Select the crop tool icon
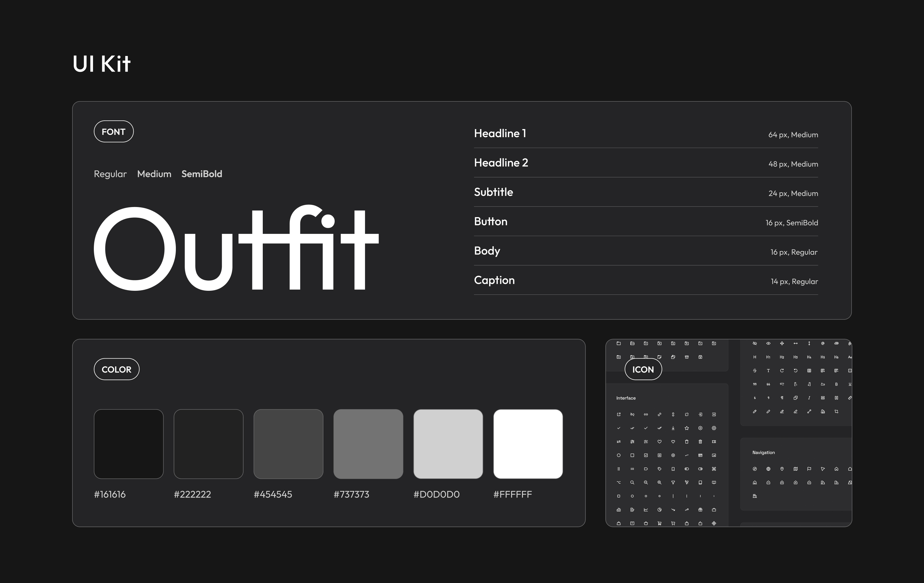 pyautogui.click(x=836, y=411)
